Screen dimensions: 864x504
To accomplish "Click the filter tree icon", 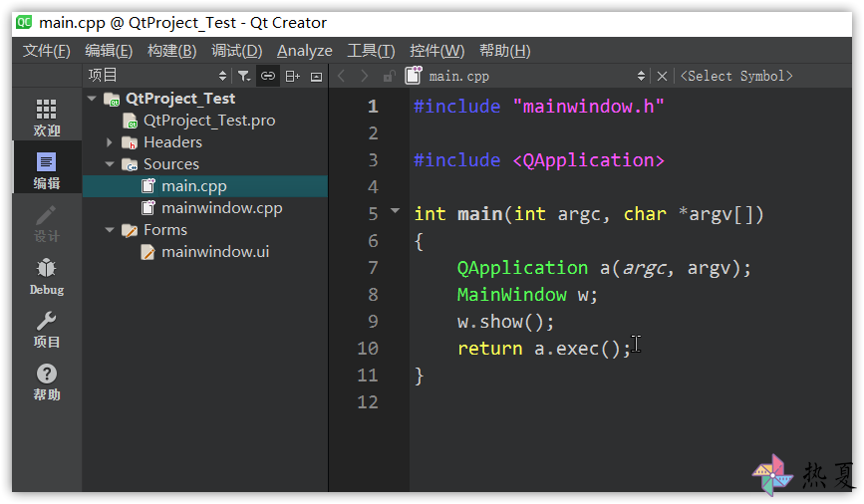I will click(244, 76).
